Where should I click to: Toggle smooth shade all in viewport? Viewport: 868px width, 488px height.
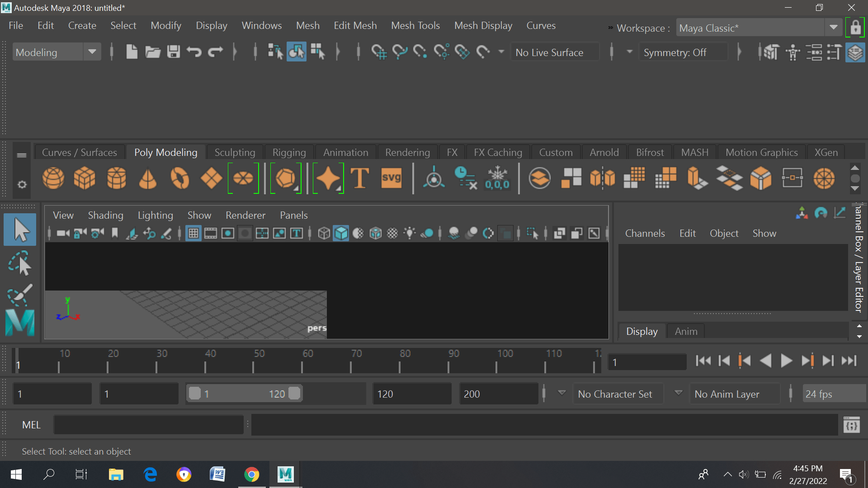[x=341, y=234]
